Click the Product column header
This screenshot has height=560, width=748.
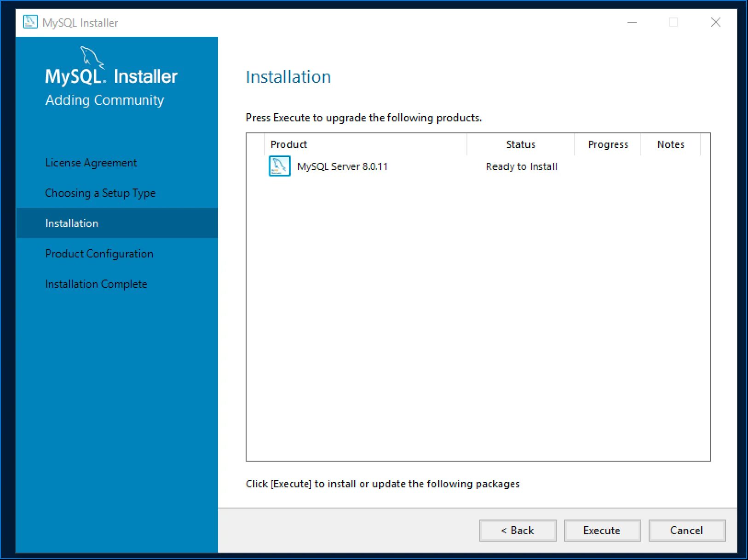[x=289, y=144]
